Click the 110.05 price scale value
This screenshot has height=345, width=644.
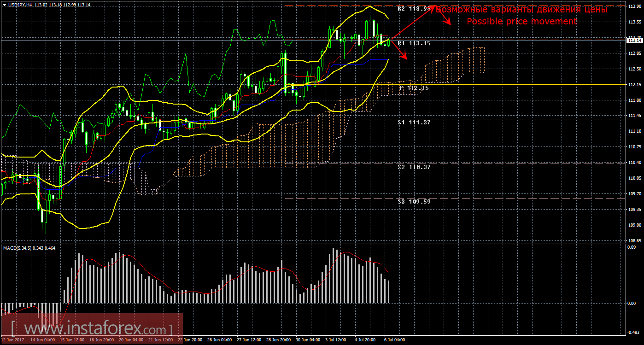[635, 178]
